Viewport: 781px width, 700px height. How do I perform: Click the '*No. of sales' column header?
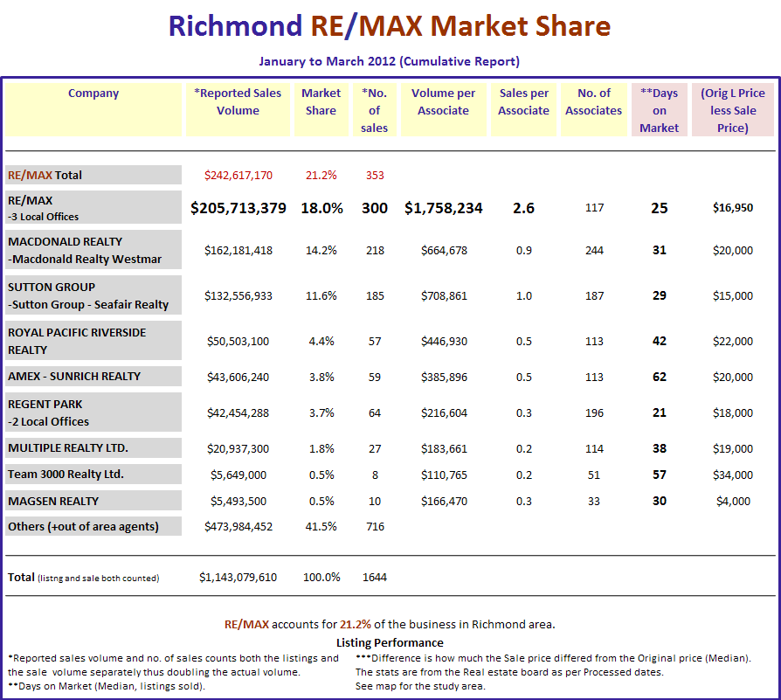374,110
